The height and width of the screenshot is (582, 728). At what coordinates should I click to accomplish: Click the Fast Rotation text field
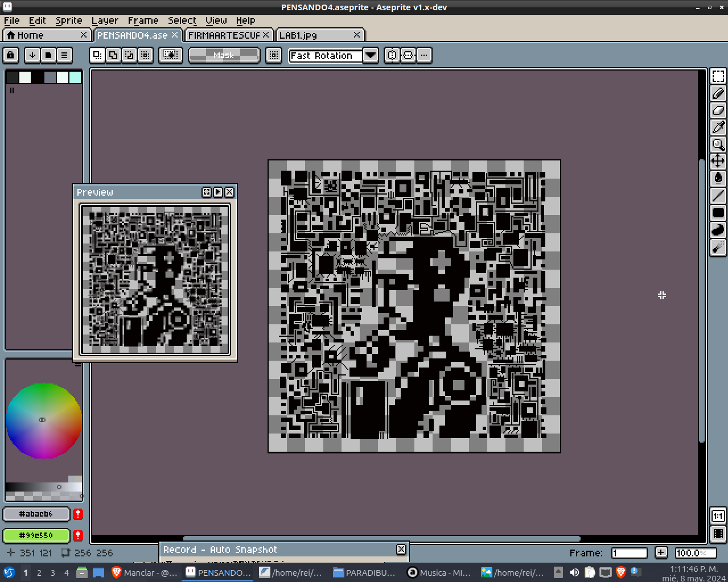click(326, 56)
